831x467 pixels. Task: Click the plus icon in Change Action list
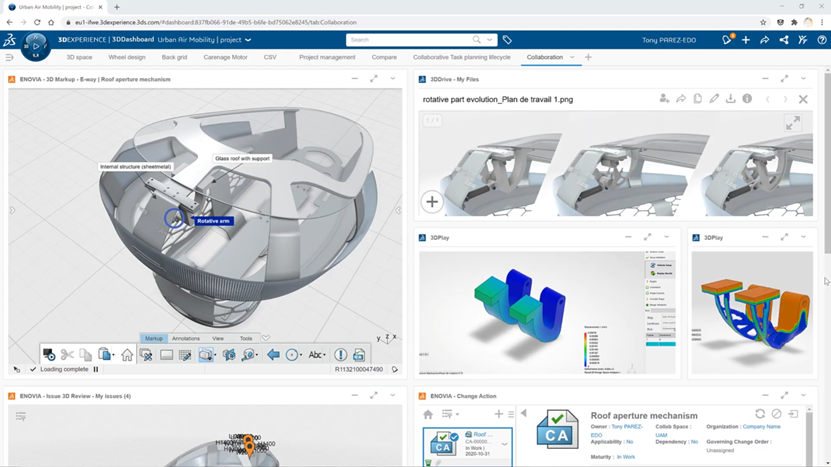coord(498,414)
